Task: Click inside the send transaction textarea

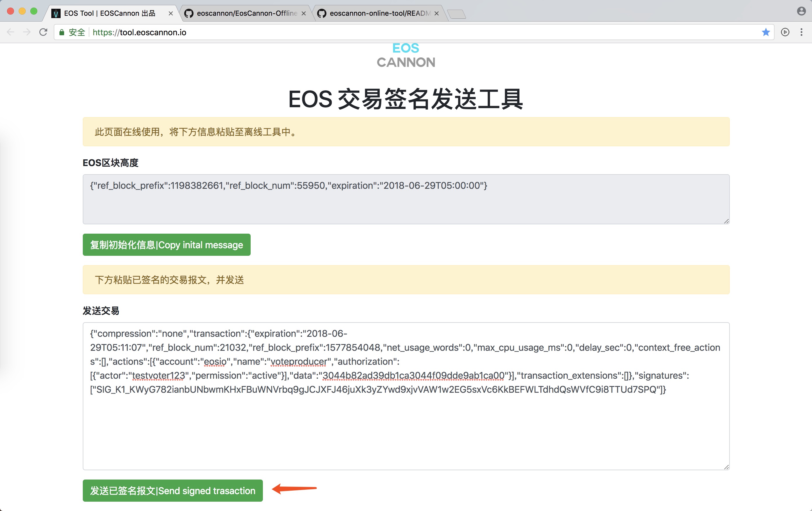Action: [406, 431]
